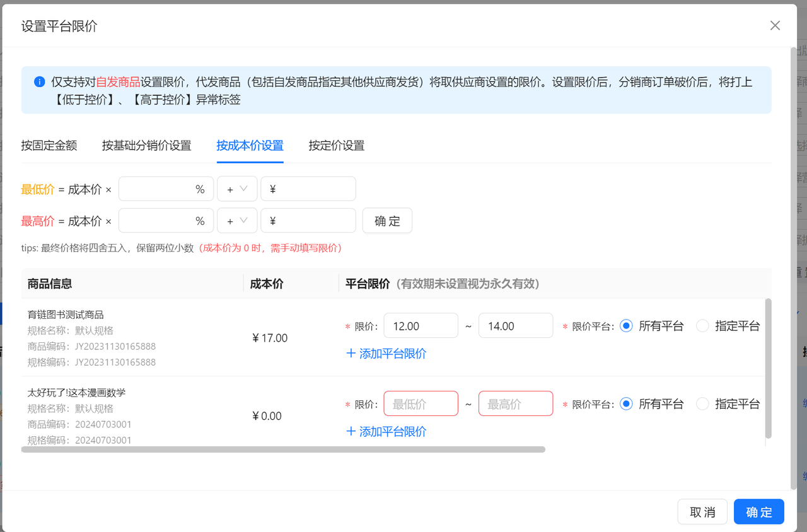The image size is (807, 532).
Task: Click the dialog's outer vertical scrollbar
Action: (x=794, y=268)
